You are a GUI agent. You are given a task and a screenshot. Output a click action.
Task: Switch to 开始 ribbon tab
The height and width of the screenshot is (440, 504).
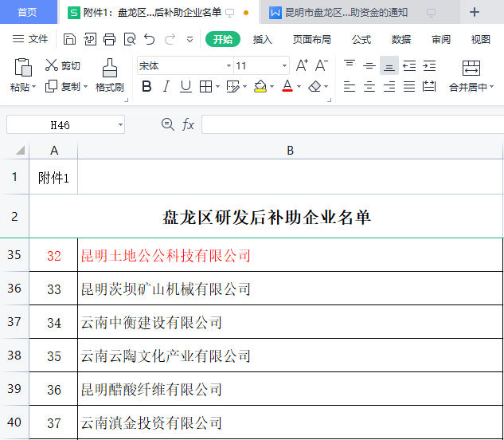pyautogui.click(x=223, y=39)
